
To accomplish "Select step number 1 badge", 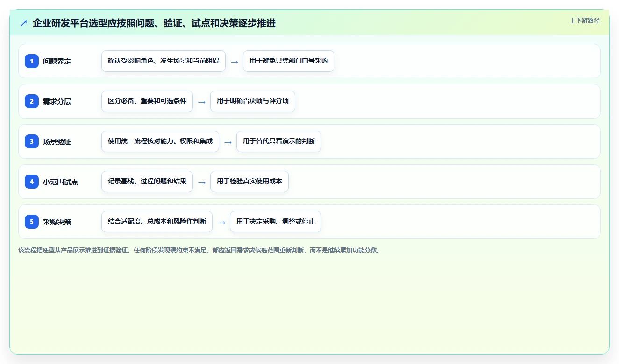I will (32, 61).
